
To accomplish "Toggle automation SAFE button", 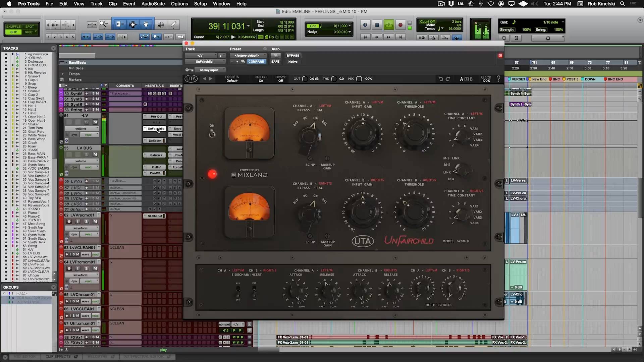I will click(275, 62).
